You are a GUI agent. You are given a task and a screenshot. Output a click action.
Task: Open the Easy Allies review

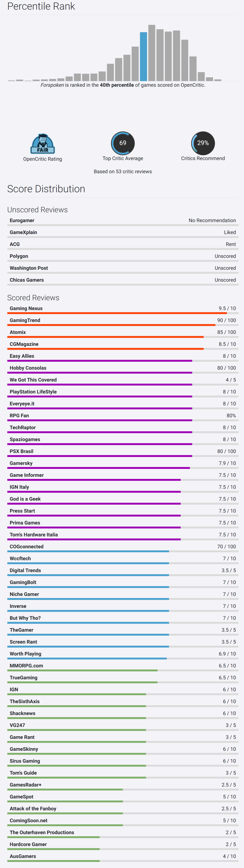[22, 356]
